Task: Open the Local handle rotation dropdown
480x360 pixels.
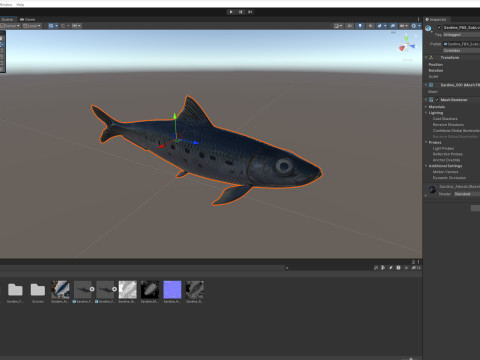Action: coord(32,26)
